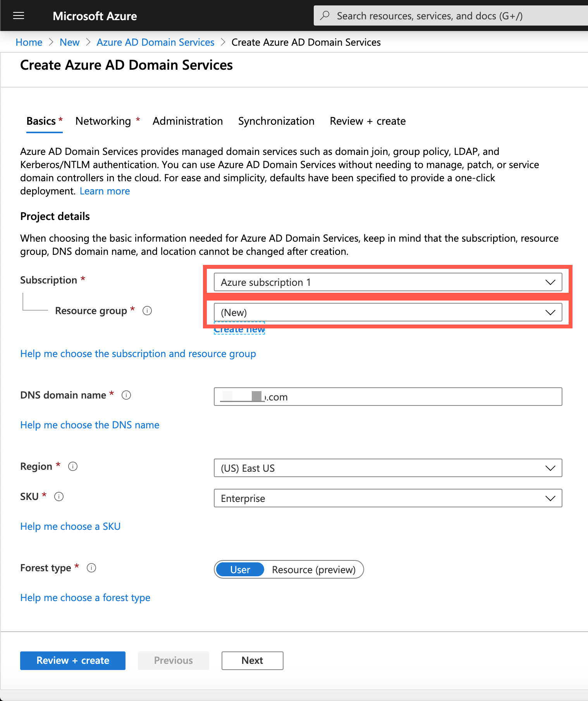The image size is (588, 701).
Task: Click the Next button
Action: (x=253, y=661)
